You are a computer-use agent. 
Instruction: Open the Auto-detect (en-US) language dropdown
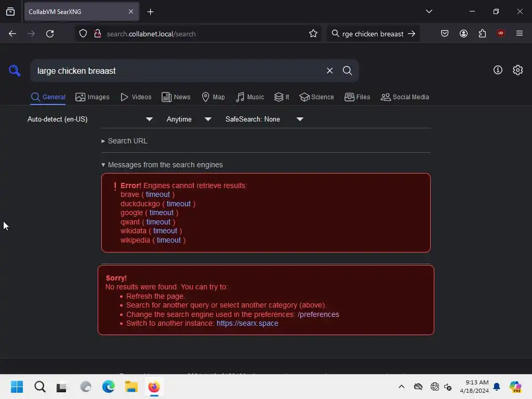pyautogui.click(x=90, y=119)
